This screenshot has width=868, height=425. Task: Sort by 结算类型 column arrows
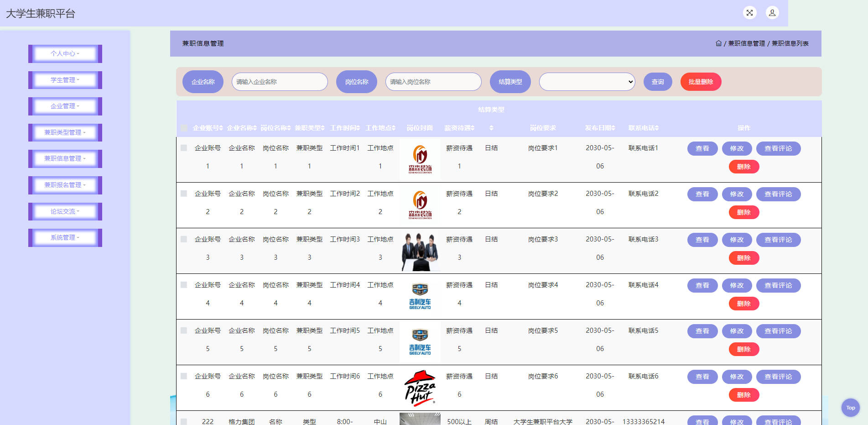(x=491, y=128)
